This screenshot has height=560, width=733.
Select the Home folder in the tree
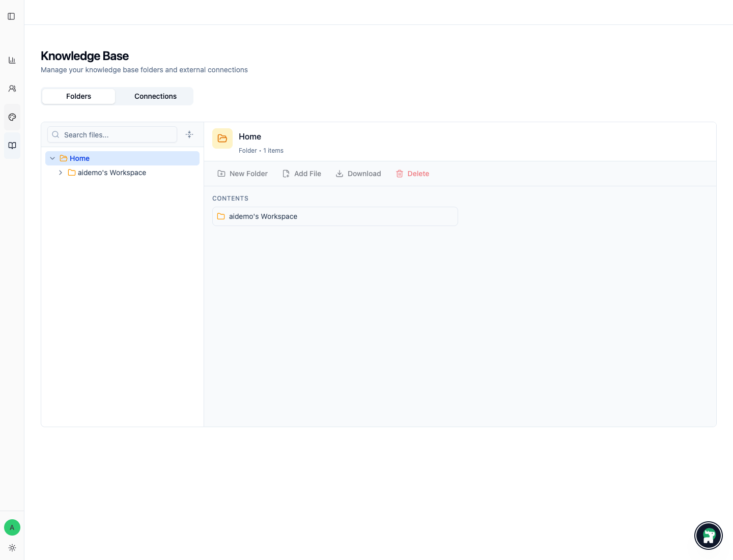[79, 158]
